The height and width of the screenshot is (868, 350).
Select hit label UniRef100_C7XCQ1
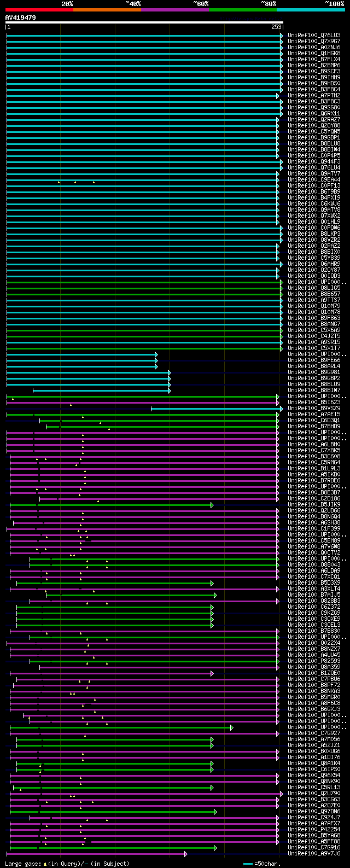(x=314, y=577)
